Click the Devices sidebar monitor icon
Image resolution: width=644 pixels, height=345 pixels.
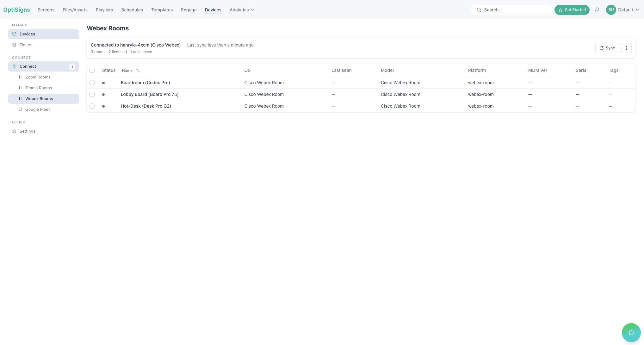point(14,34)
